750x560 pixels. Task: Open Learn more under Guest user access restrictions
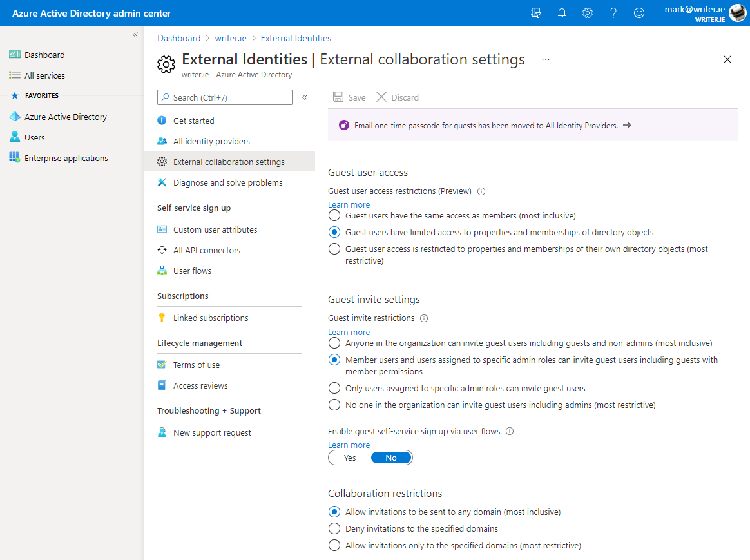[349, 205]
